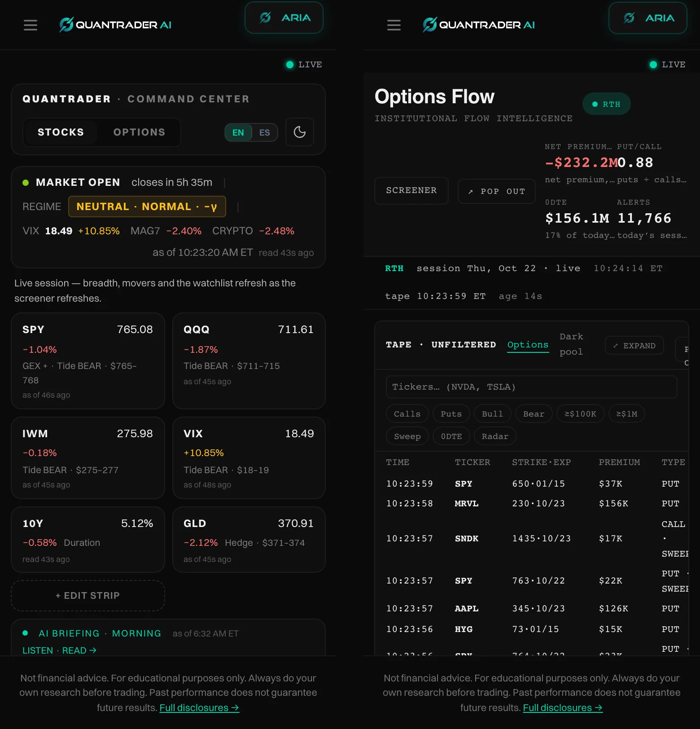Click QuantraderAI logo in left panel

point(115,25)
